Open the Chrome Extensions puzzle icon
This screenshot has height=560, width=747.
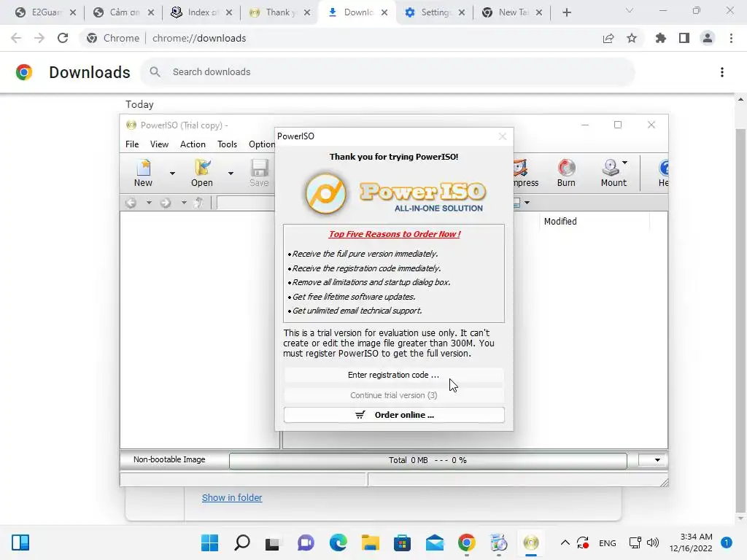(x=661, y=38)
